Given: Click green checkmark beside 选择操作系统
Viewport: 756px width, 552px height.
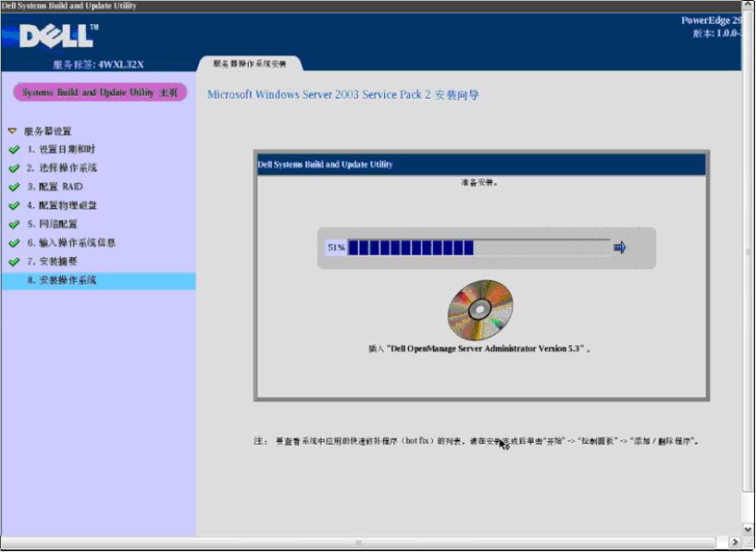Looking at the screenshot, I should click(14, 168).
